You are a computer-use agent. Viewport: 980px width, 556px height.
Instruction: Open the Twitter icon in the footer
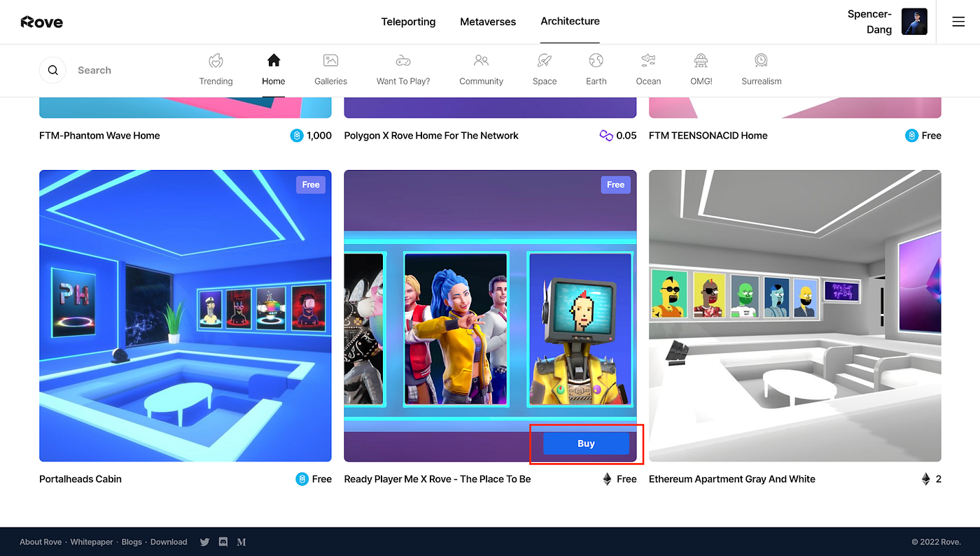[204, 542]
